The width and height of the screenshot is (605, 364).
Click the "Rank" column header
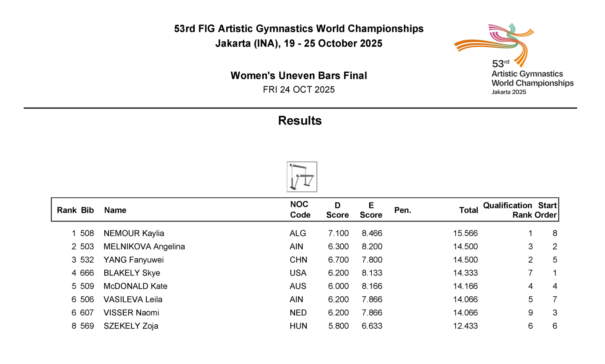pos(67,210)
